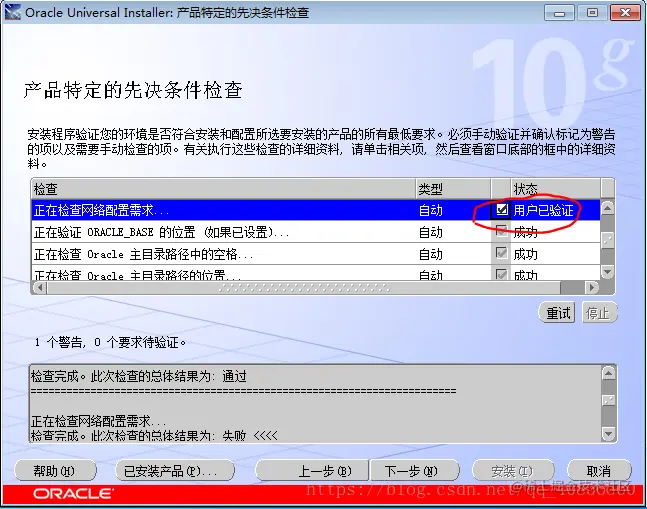
Task: Toggle checkbox in network configuration check row
Action: pyautogui.click(x=501, y=209)
